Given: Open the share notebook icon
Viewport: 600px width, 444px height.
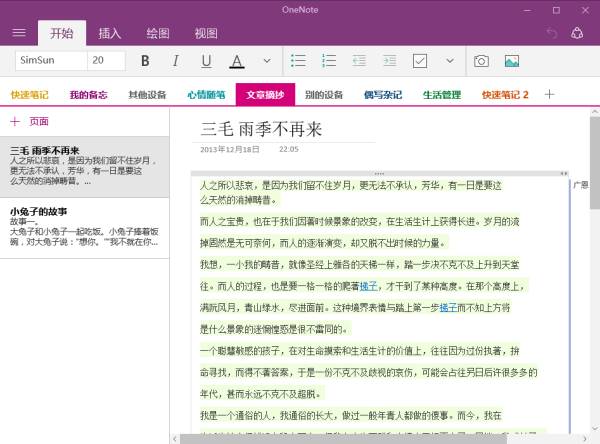Looking at the screenshot, I should (x=577, y=33).
